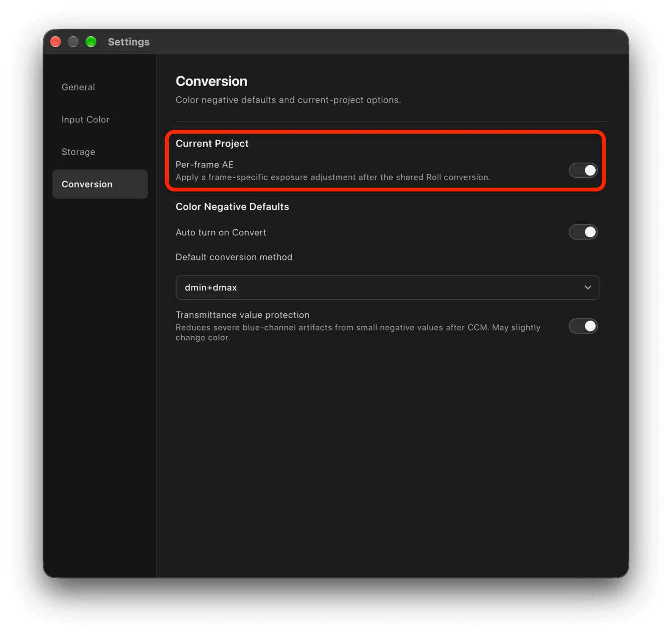
Task: Toggle the Per-frame AE switch
Action: 583,171
